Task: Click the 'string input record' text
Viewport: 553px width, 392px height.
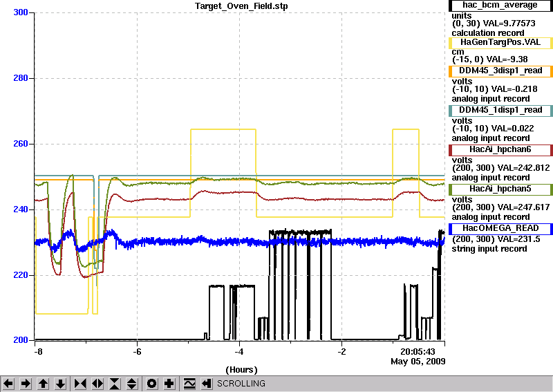Action: click(489, 249)
